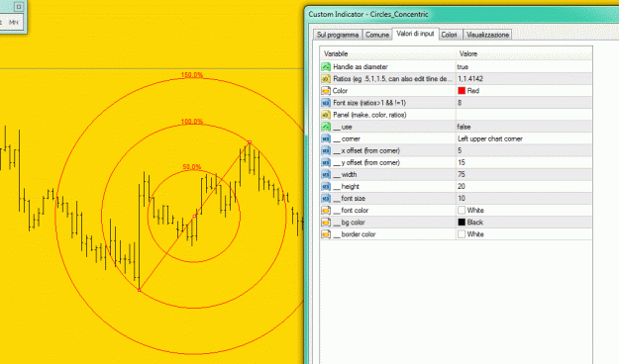Click the 100.0% circle label on chart
This screenshot has width=619, height=364.
tap(192, 121)
